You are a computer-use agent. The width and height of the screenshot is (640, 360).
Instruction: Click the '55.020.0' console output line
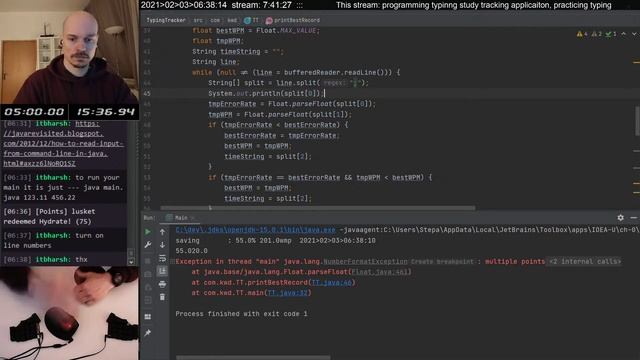coord(191,251)
